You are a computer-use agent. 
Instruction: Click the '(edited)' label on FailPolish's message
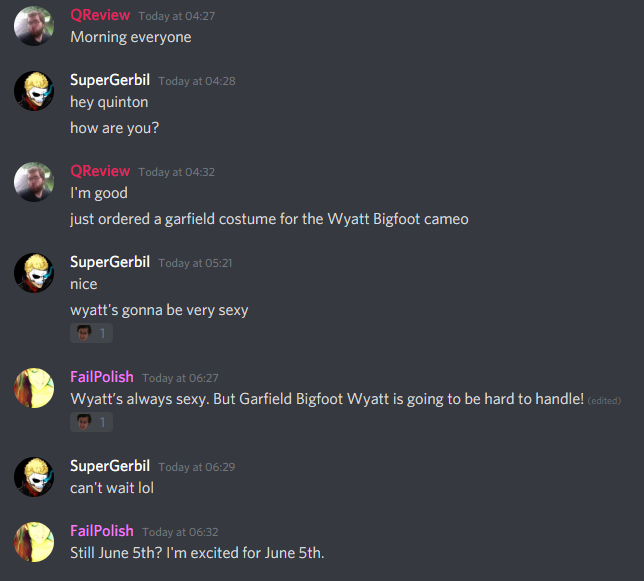(605, 401)
